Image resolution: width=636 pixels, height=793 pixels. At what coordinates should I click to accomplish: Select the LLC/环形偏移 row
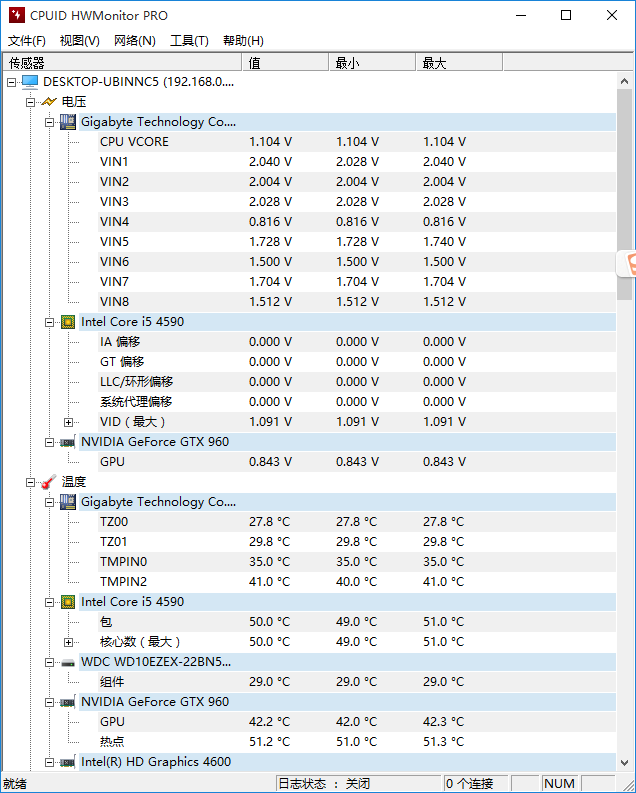tap(357, 382)
